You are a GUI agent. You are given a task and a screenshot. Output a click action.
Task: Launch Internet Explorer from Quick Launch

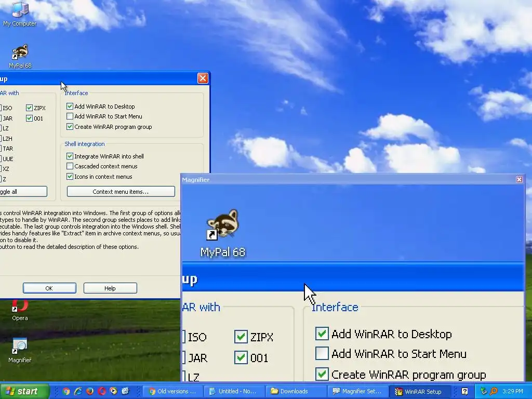coord(78,391)
